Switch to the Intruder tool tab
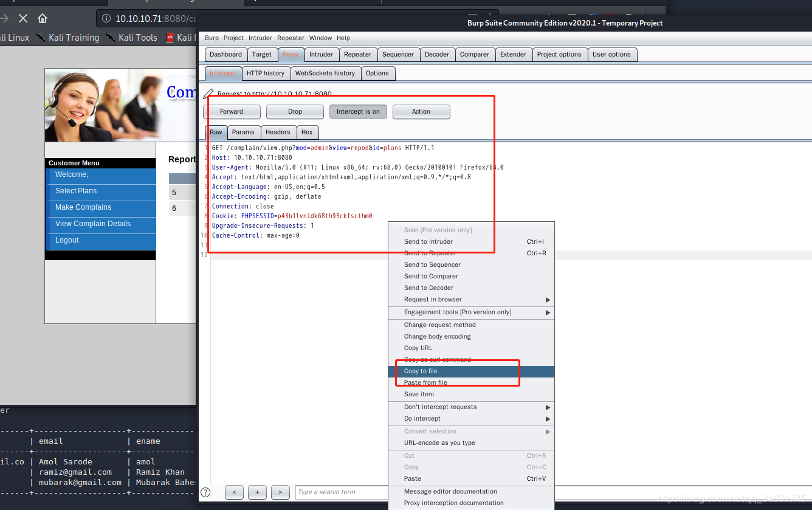This screenshot has width=812, height=510. coord(321,55)
